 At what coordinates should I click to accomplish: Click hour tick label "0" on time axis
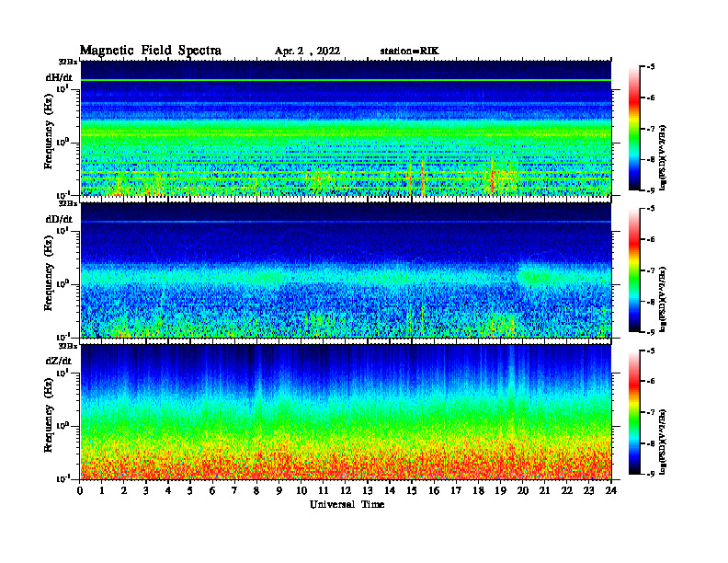point(80,490)
